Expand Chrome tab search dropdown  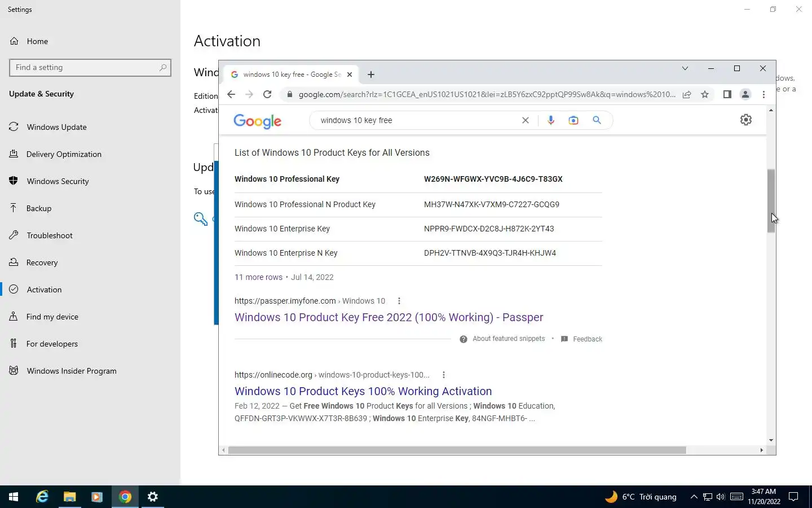685,68
